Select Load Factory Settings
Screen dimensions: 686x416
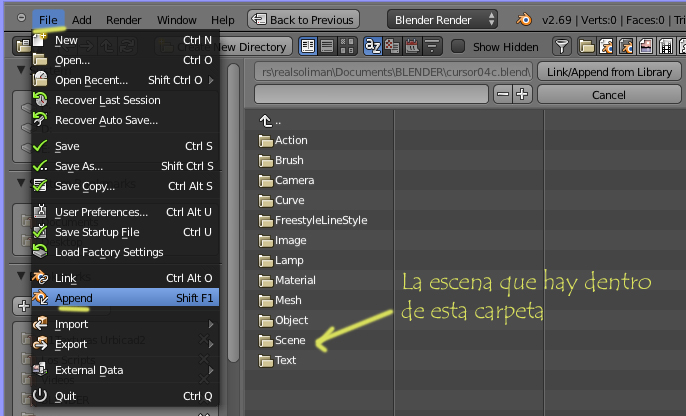[x=125, y=252]
